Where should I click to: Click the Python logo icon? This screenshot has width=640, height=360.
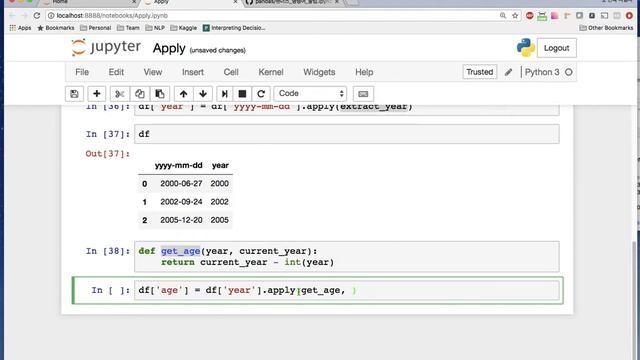coord(526,48)
